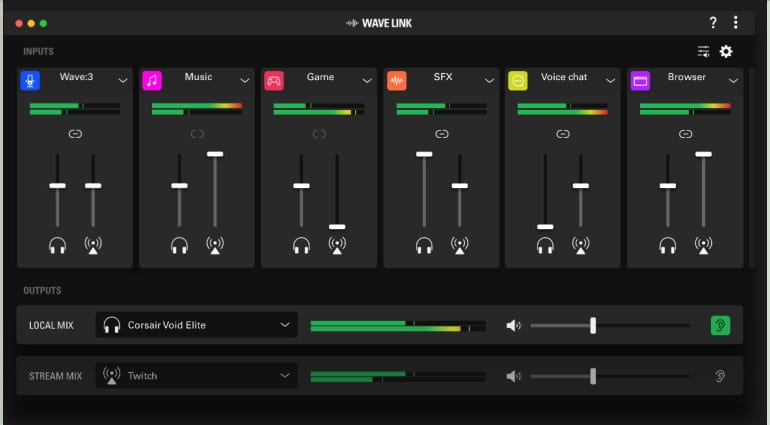The height and width of the screenshot is (425, 770).
Task: Click the purple Browser channel icon
Action: click(640, 81)
